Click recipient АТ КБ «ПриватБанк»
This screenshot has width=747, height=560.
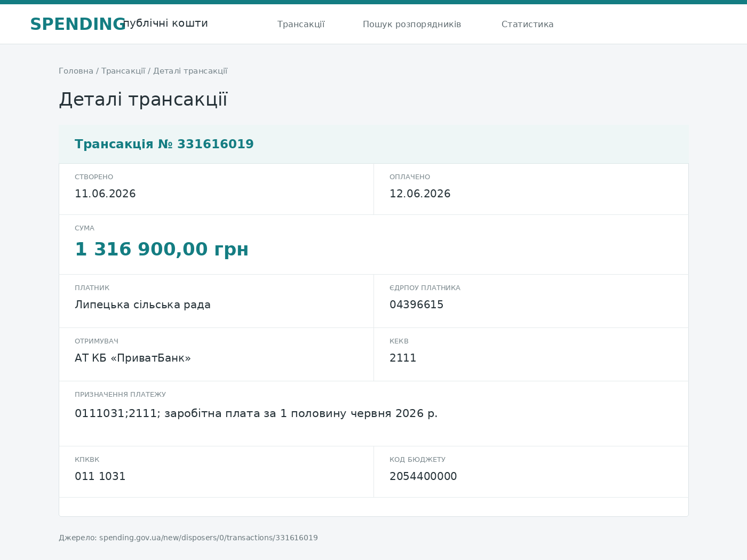pos(133,358)
